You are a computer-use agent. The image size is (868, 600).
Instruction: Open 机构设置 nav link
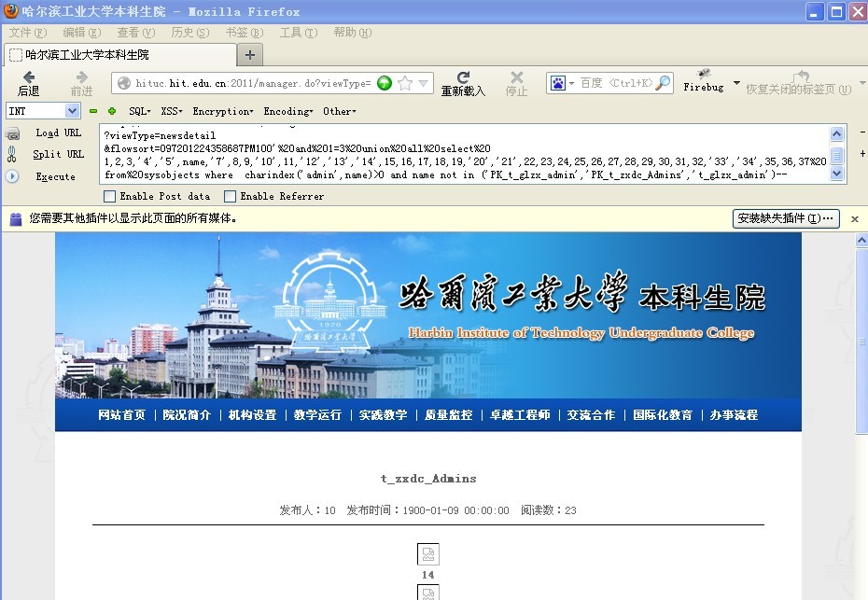pos(252,415)
